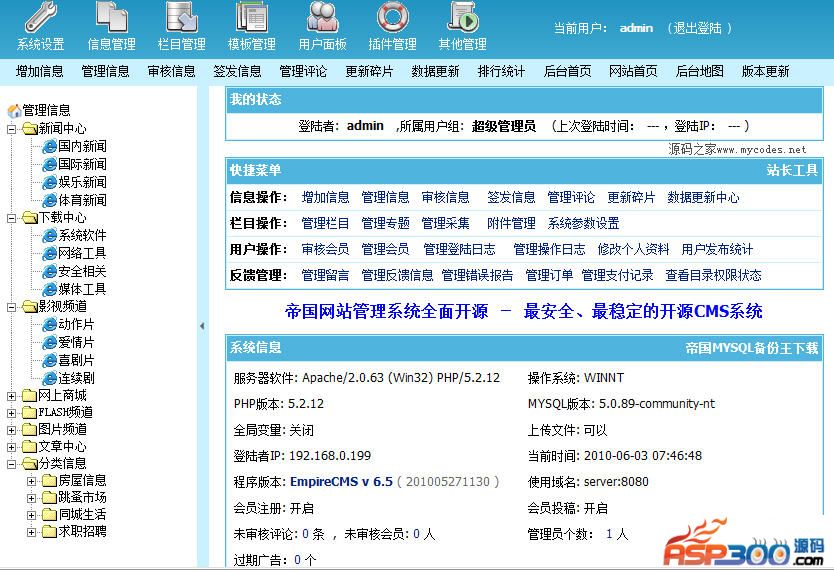Click the IE icon next to 安全相关
This screenshot has height=570, width=834.
[49, 271]
